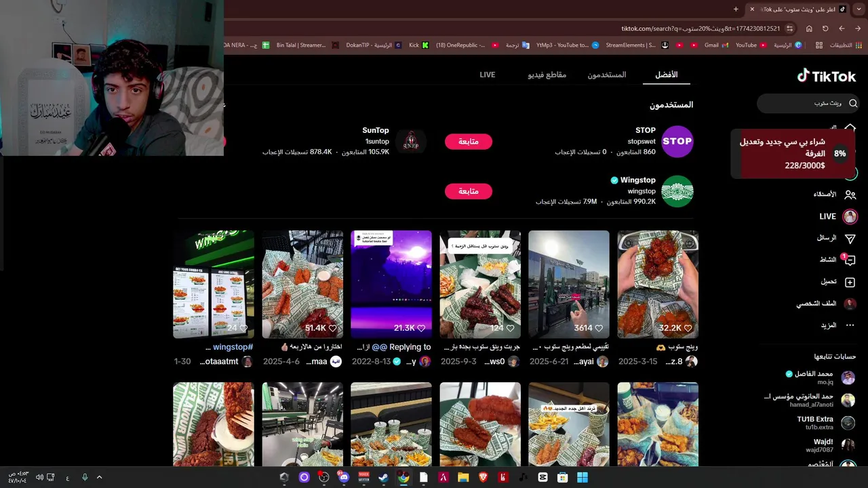Open the STOP purple profile avatar
868x488 pixels.
(677, 142)
